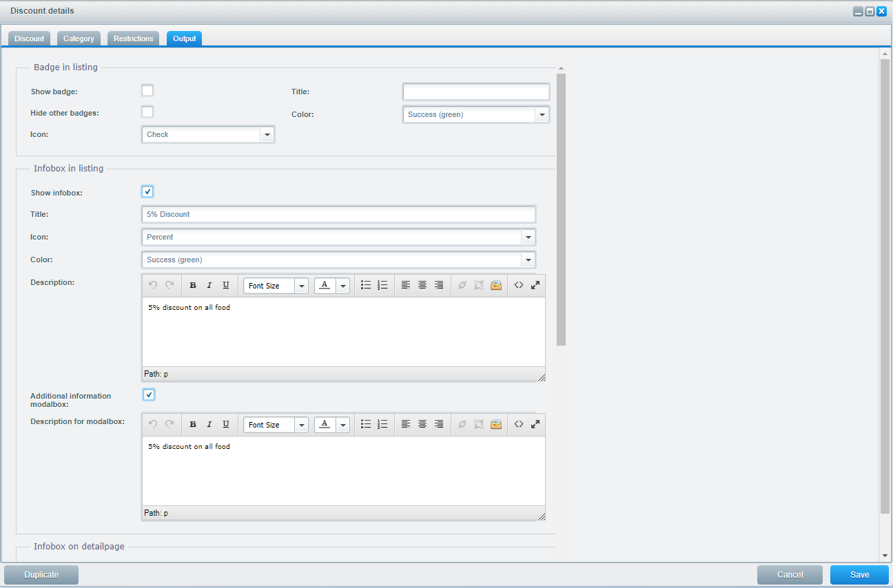Toggle Bold in the modalbox description editor
Image resolution: width=893 pixels, height=588 pixels.
click(193, 425)
